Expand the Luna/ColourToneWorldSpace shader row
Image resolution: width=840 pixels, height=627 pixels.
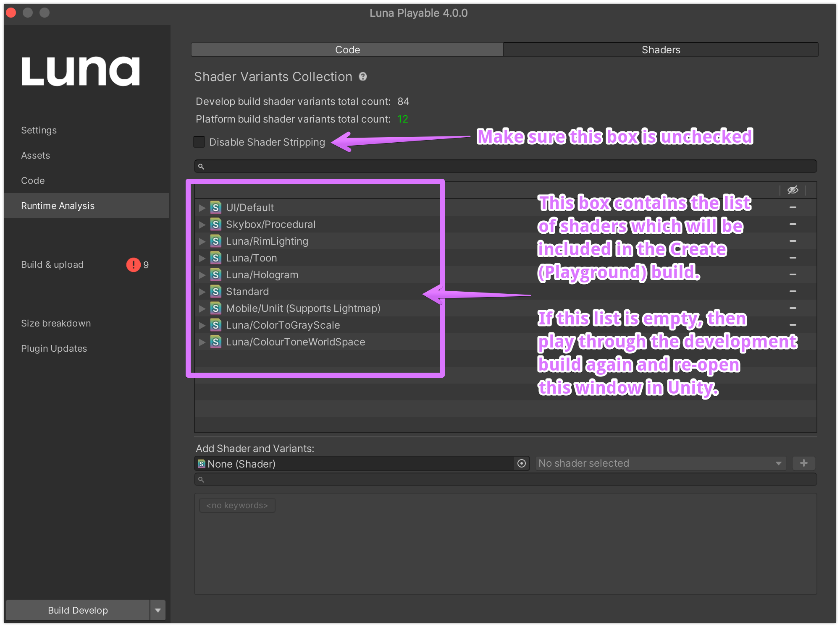[x=202, y=342]
